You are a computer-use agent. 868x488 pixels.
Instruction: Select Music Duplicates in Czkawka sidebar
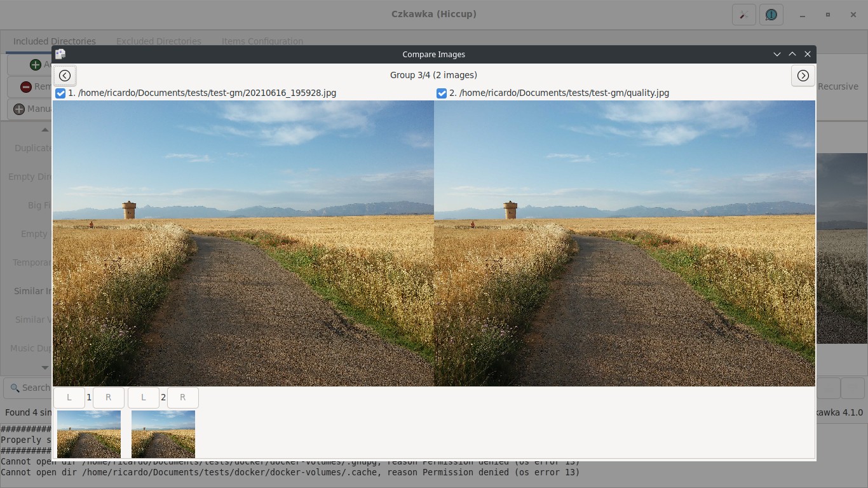(31, 348)
